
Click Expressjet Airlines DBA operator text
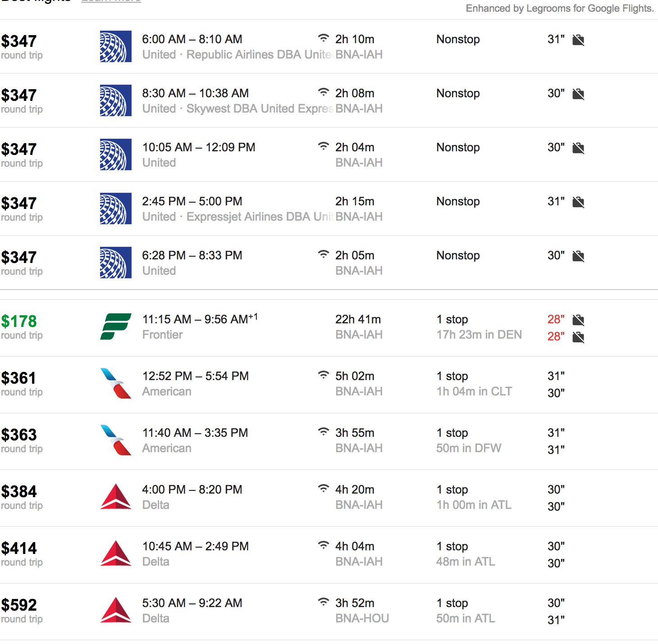coord(260,217)
